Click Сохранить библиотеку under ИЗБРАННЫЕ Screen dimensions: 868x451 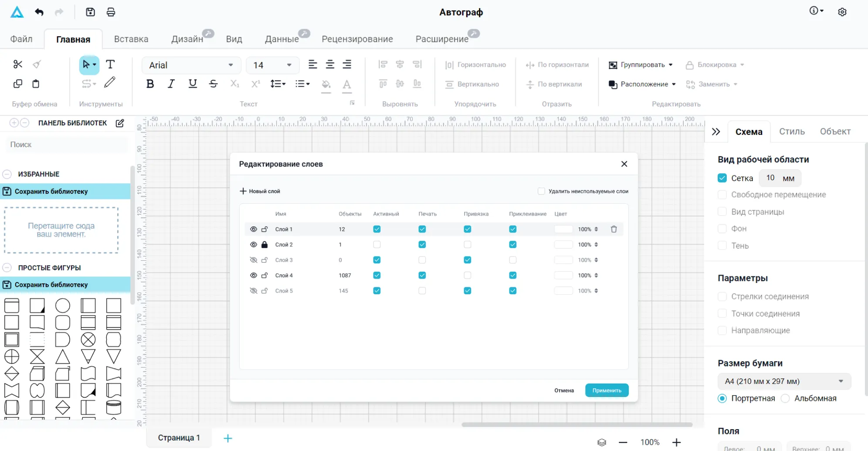[x=65, y=192]
